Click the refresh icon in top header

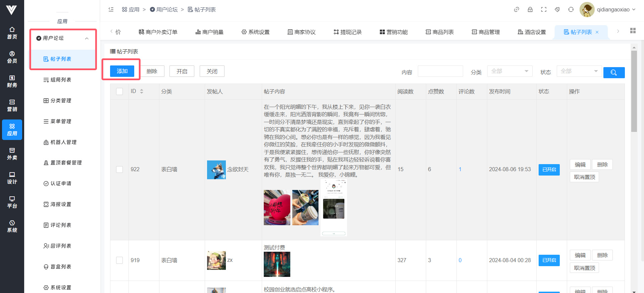point(571,9)
